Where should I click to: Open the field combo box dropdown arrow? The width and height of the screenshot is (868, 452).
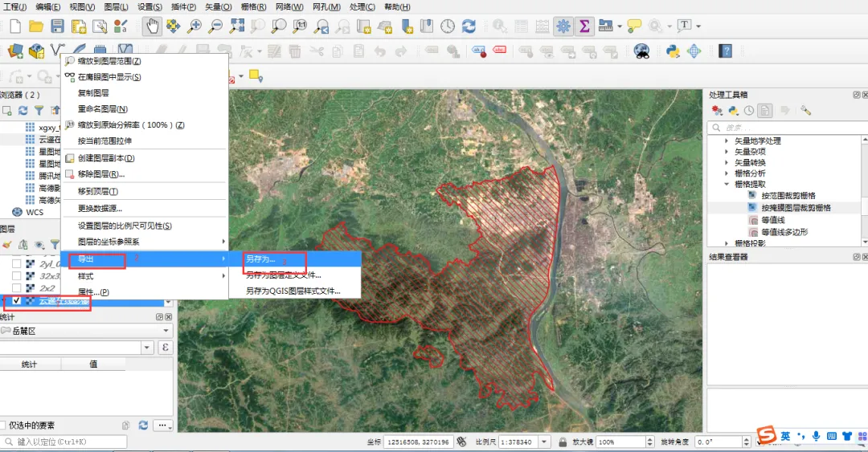147,348
